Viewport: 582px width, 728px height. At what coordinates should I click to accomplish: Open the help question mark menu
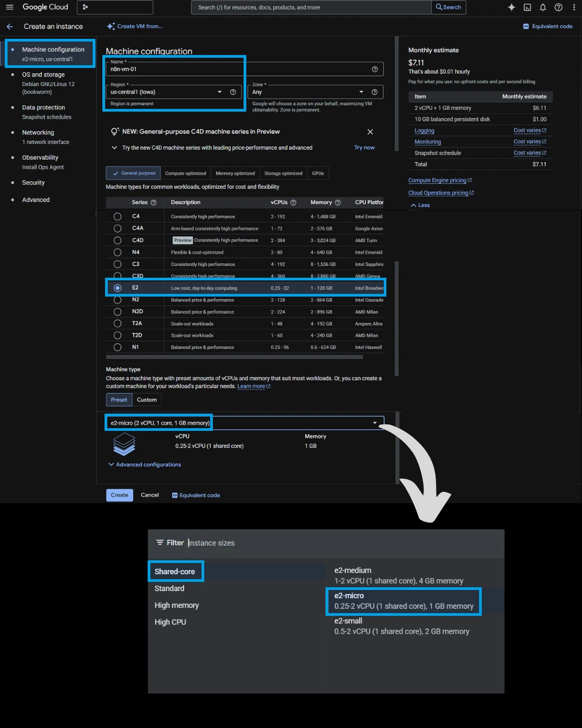coord(558,7)
